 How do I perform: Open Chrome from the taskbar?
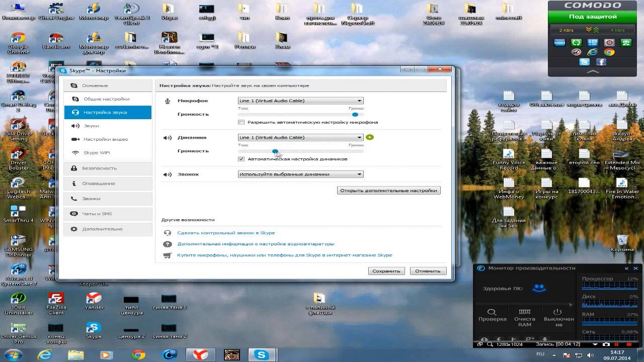[138, 355]
